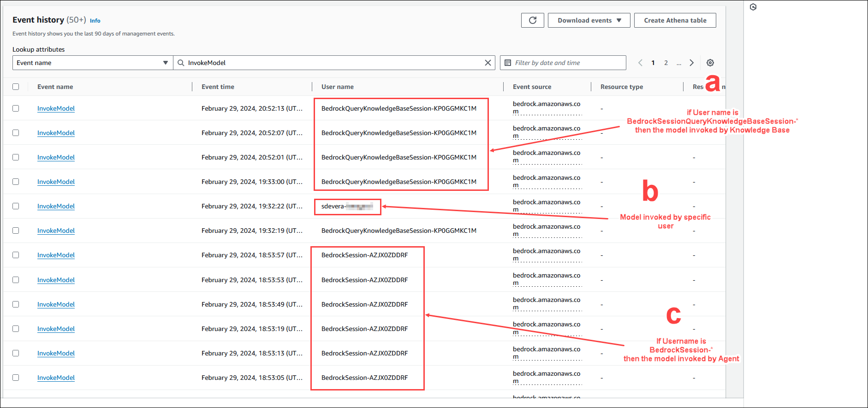
Task: Refresh the event history list
Action: coord(533,20)
